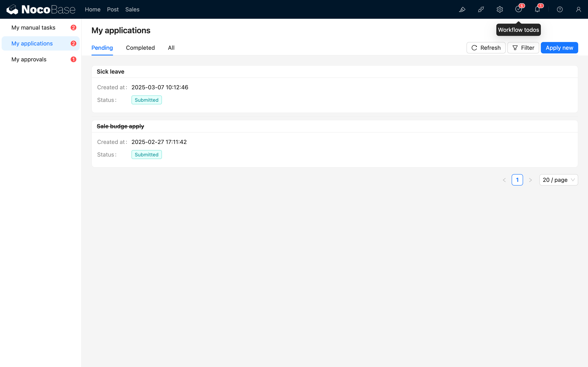Click the red alert notification bell icon
Screen dimensions: 588x367
tap(538, 9)
